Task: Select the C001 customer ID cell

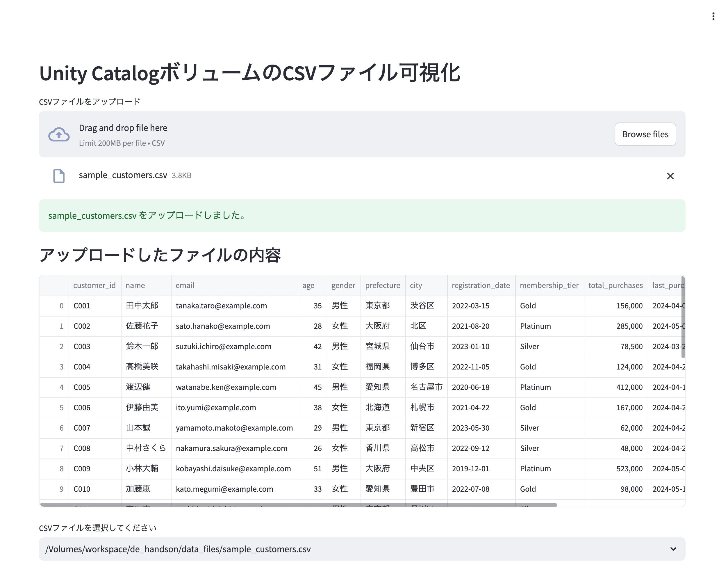Action: (95, 305)
